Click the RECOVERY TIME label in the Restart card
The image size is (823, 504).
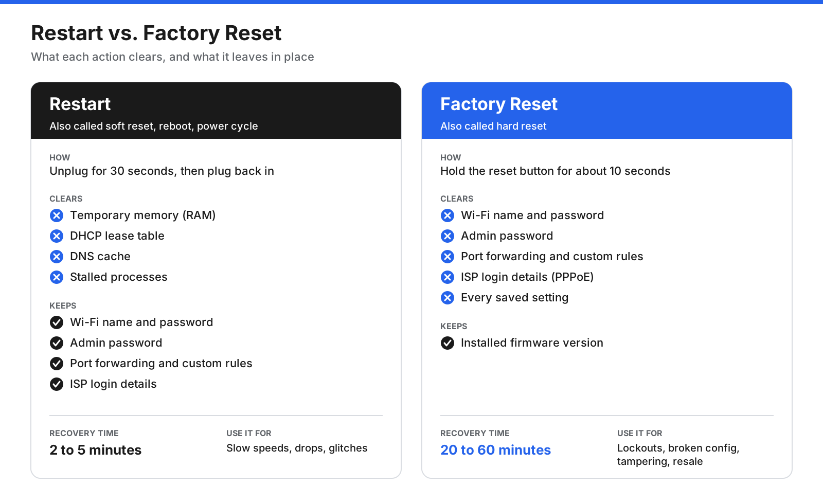[84, 434]
